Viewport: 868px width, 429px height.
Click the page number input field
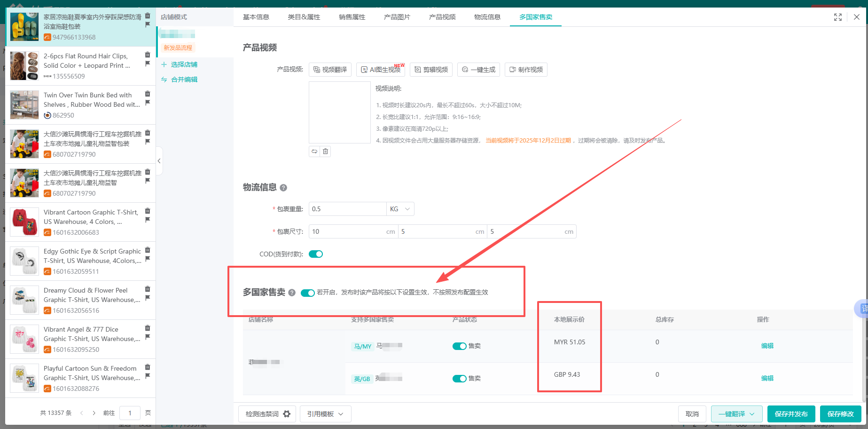point(130,413)
